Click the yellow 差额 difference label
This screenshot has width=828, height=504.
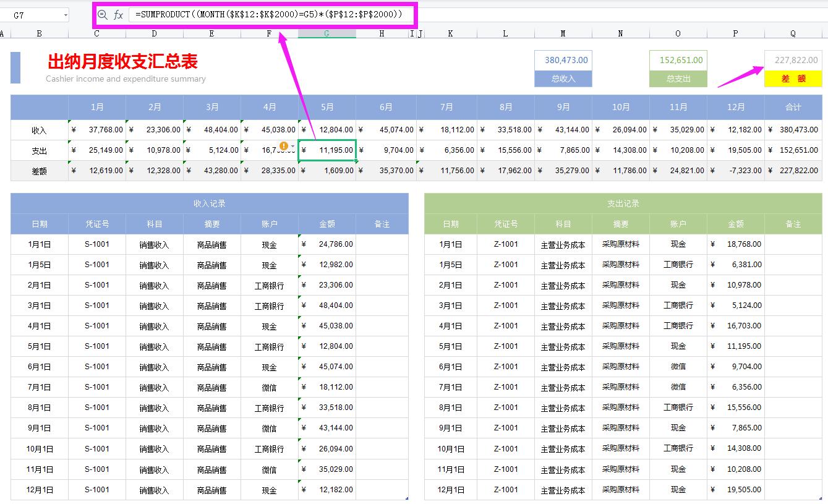pyautogui.click(x=793, y=79)
